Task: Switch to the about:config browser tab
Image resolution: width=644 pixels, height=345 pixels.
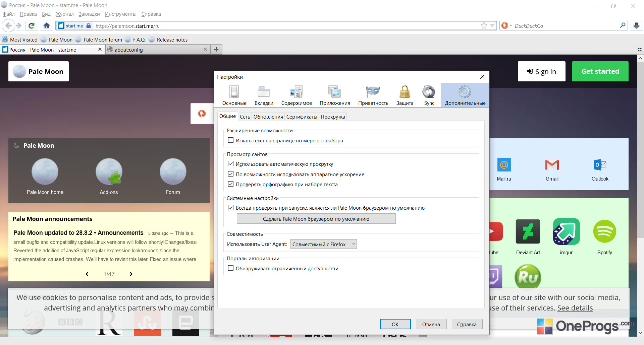Action: pos(158,50)
